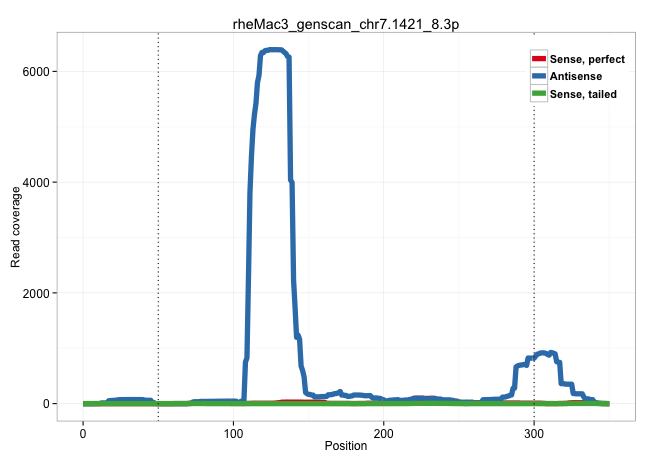The width and height of the screenshot is (650, 460).
Task: Click the plot title rheMac3_genscan_chr7.1421_8.3p
Action: pos(347,21)
